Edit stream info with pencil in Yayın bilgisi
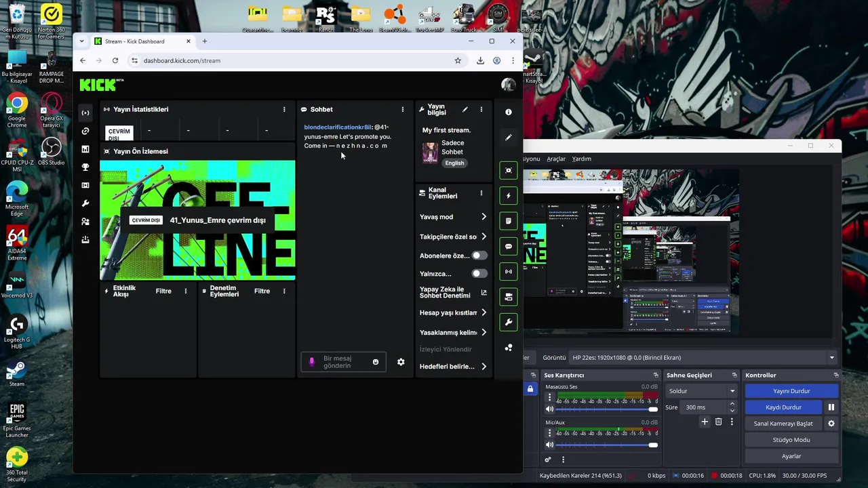868x488 pixels. (x=465, y=109)
